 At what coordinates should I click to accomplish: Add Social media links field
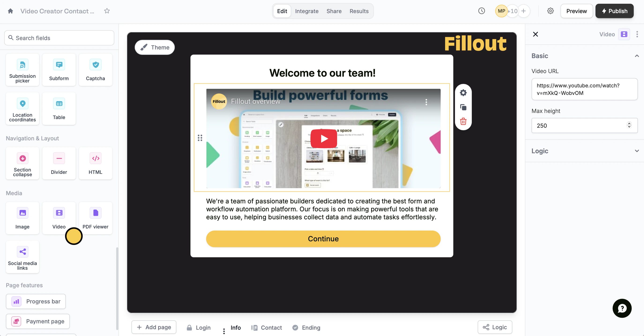click(22, 257)
